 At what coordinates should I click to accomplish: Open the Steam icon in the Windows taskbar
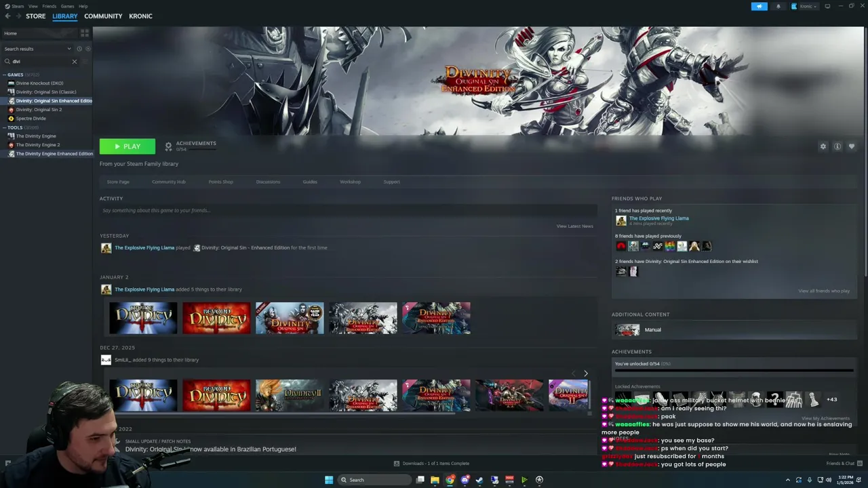(479, 480)
